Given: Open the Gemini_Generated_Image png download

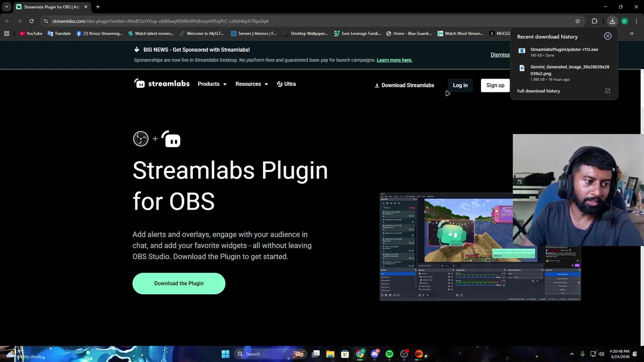Looking at the screenshot, I should coord(564,73).
